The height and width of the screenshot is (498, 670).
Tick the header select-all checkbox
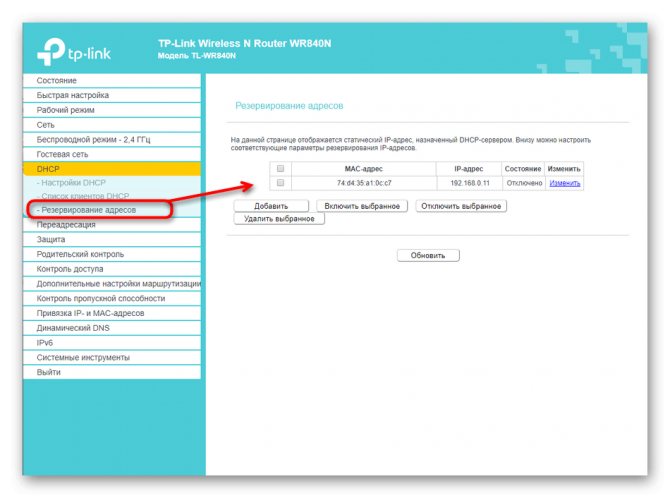click(280, 168)
